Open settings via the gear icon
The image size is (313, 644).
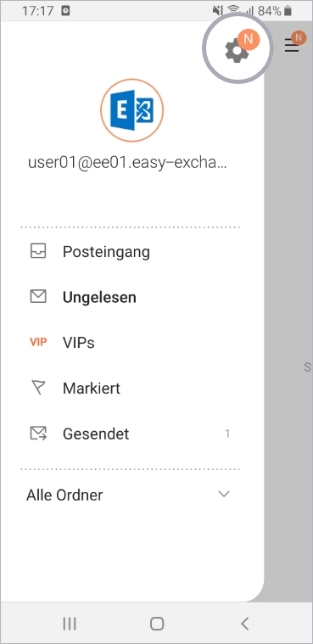[x=237, y=50]
